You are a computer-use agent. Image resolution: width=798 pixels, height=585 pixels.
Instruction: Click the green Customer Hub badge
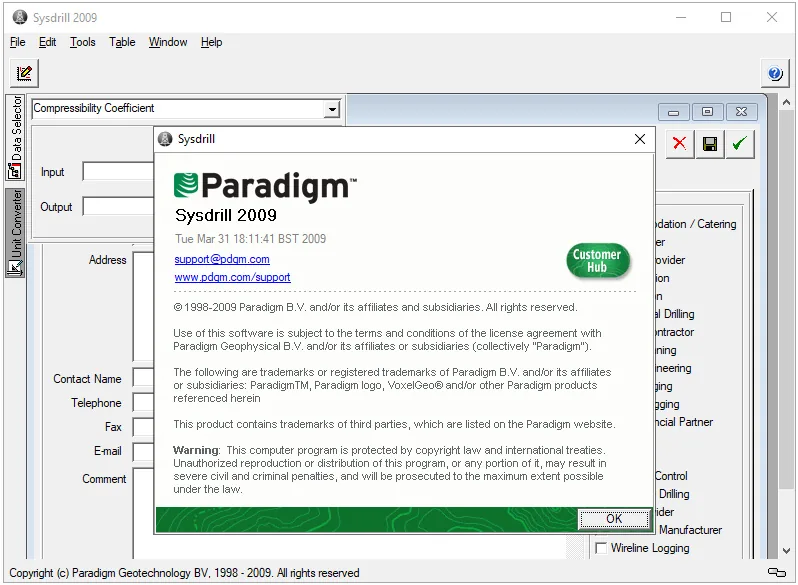[597, 261]
